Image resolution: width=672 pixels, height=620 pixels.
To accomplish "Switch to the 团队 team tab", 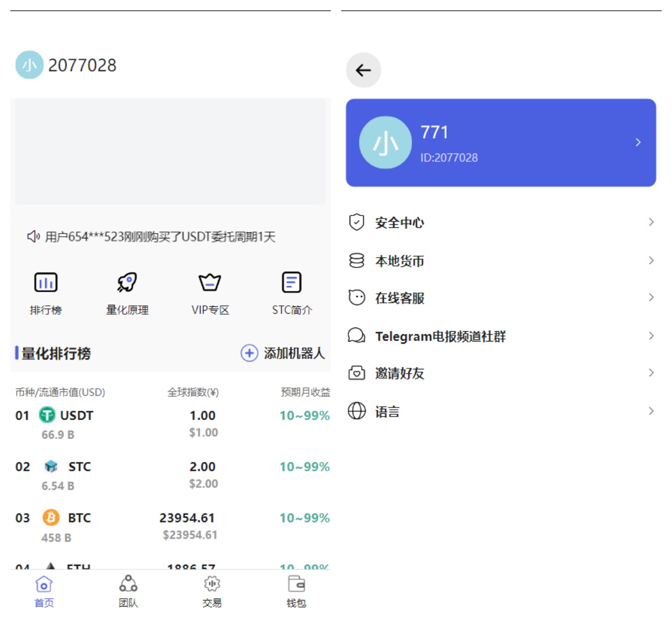I will coord(128,592).
